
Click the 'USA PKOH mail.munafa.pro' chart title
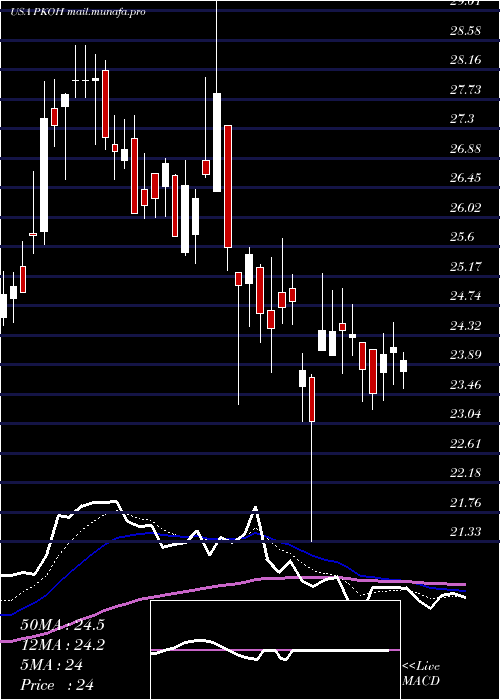pos(78,12)
